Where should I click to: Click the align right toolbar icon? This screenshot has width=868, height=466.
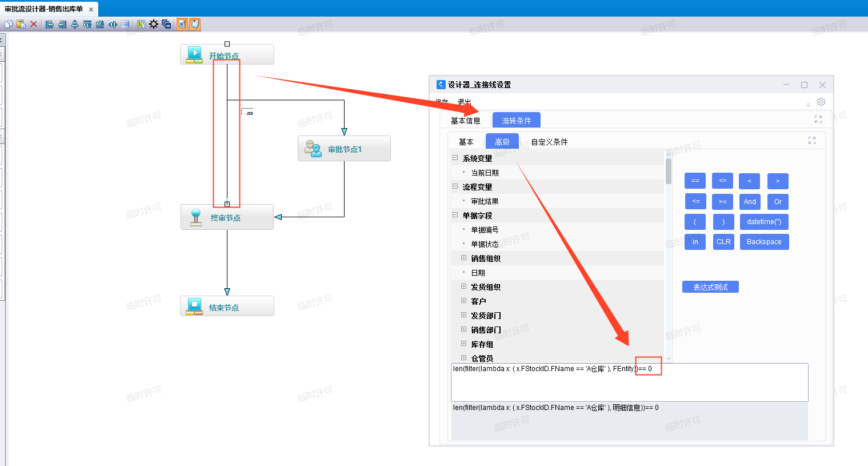62,24
